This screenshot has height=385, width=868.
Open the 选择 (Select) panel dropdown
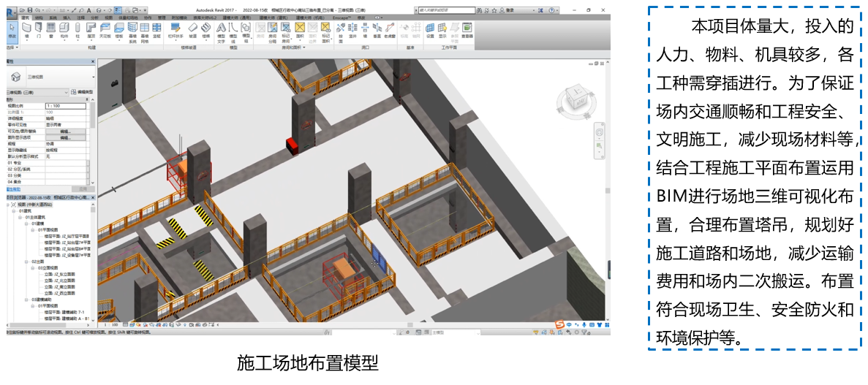(12, 47)
